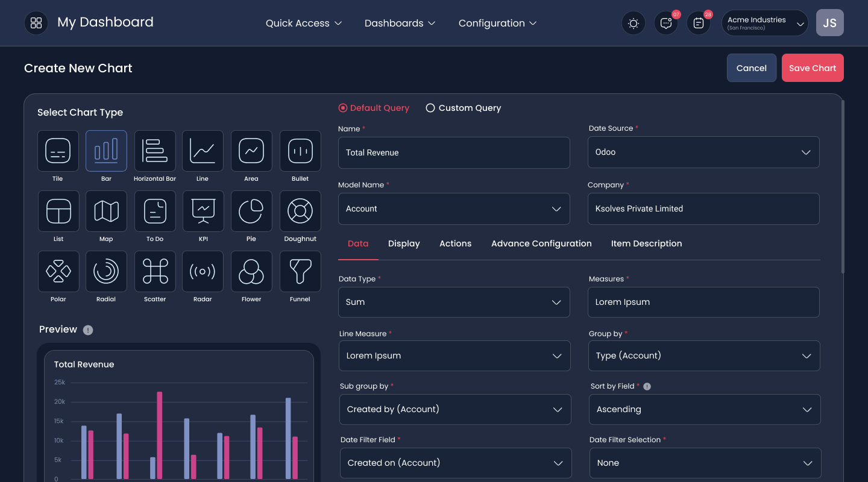Select the Flower chart type

[x=251, y=271]
